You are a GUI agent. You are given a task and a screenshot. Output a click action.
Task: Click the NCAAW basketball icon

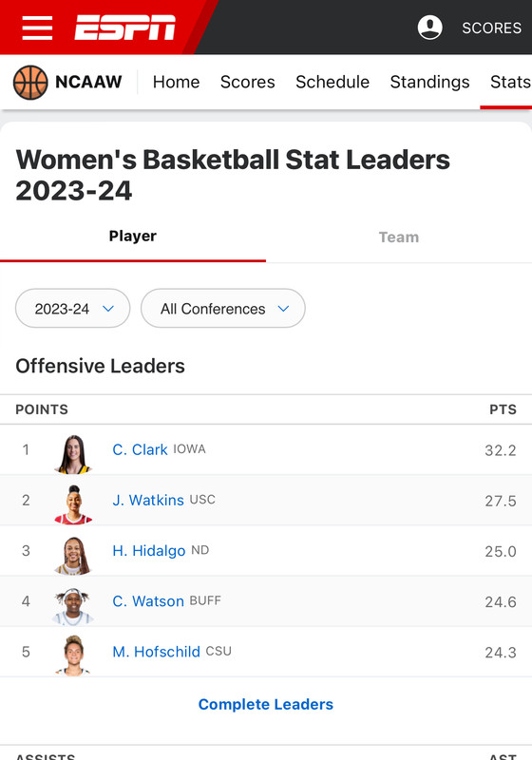click(30, 83)
